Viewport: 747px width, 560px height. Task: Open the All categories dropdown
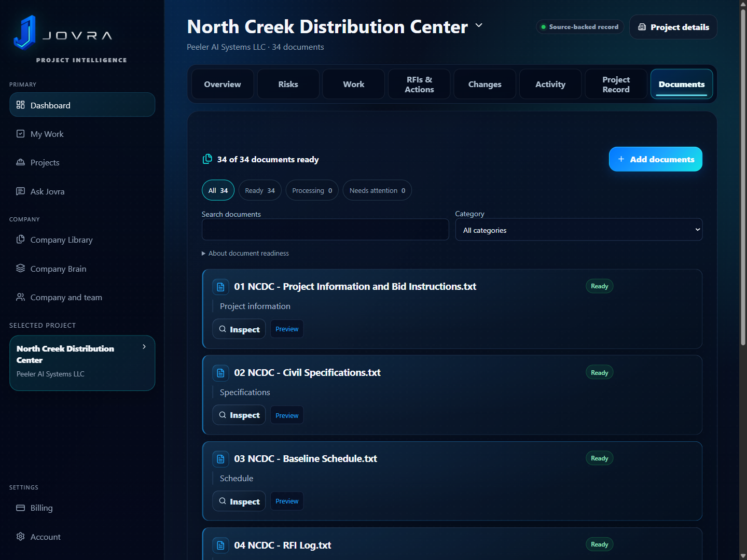(x=579, y=230)
